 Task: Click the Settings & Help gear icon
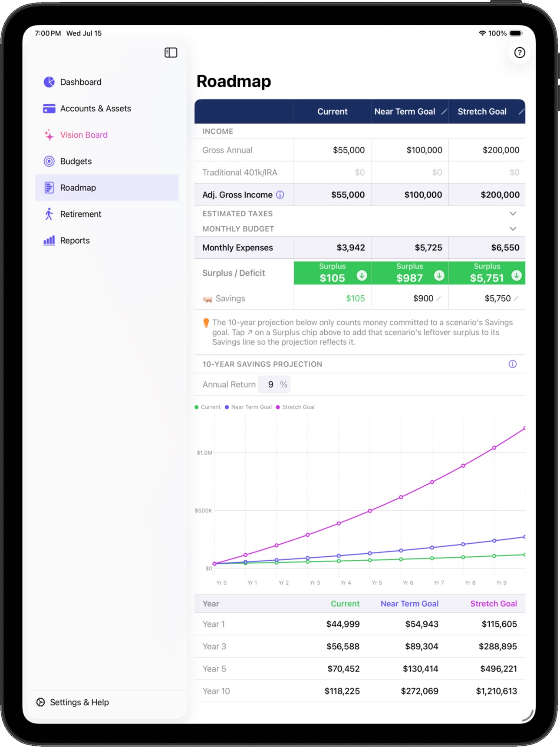40,702
